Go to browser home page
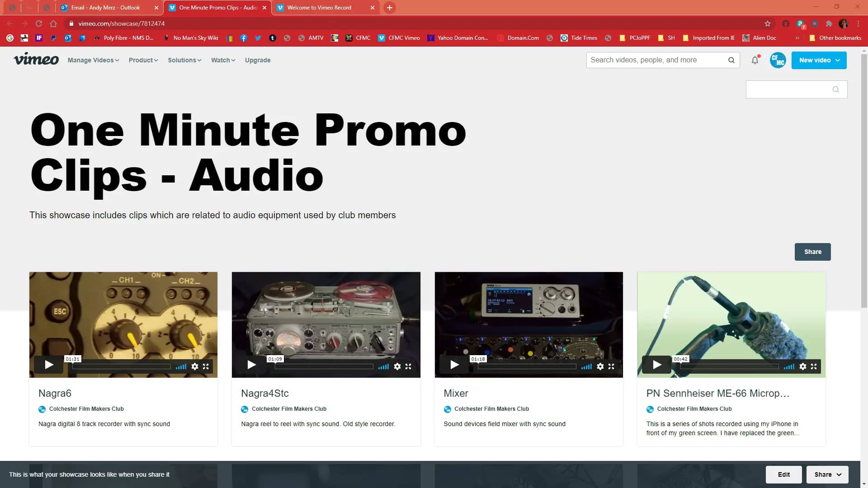This screenshot has width=868, height=488. (53, 23)
